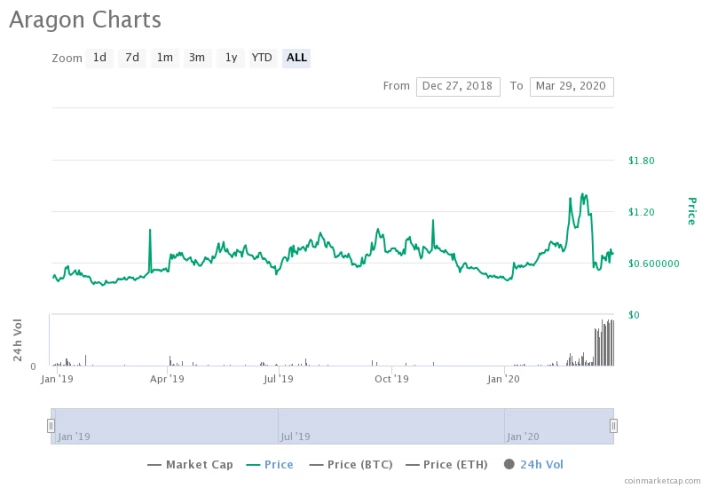Viewport: 710px width, 488px height.
Task: Edit the To date field
Action: click(571, 86)
